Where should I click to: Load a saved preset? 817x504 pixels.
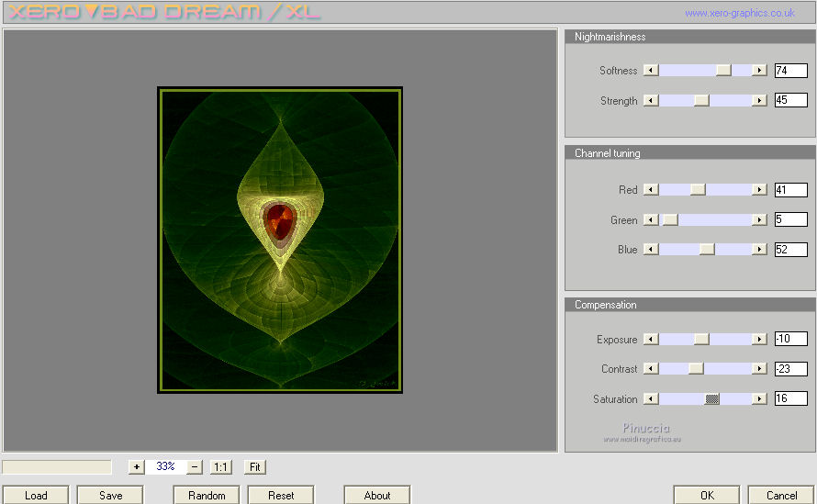[x=36, y=495]
